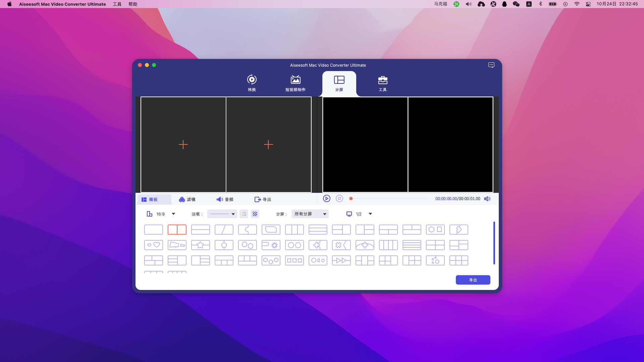The image size is (644, 362).
Task: Choose the three vertical columns template
Action: (294, 230)
